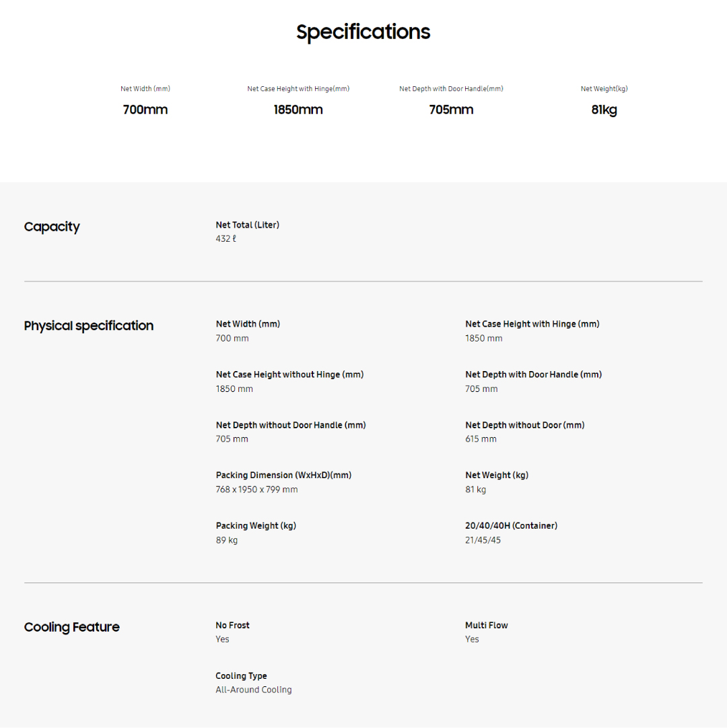Viewport: 727px width, 728px height.
Task: Click the 20/40/40H (Container) label
Action: coord(511,526)
